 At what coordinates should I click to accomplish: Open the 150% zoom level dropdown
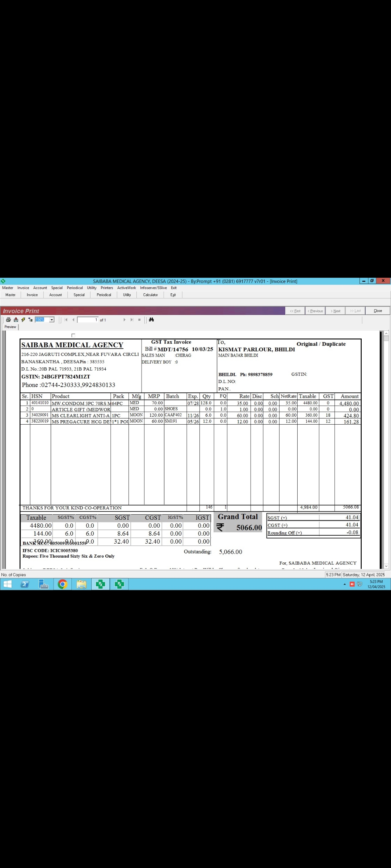52,320
